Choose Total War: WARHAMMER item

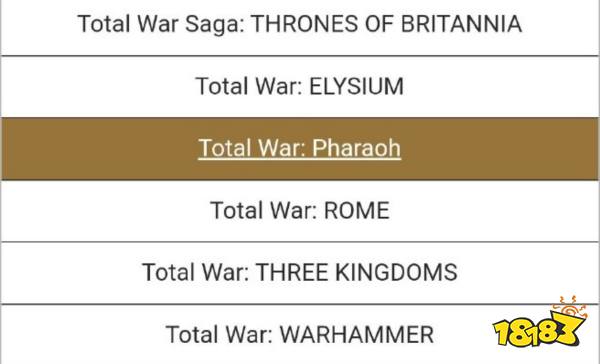point(300,335)
